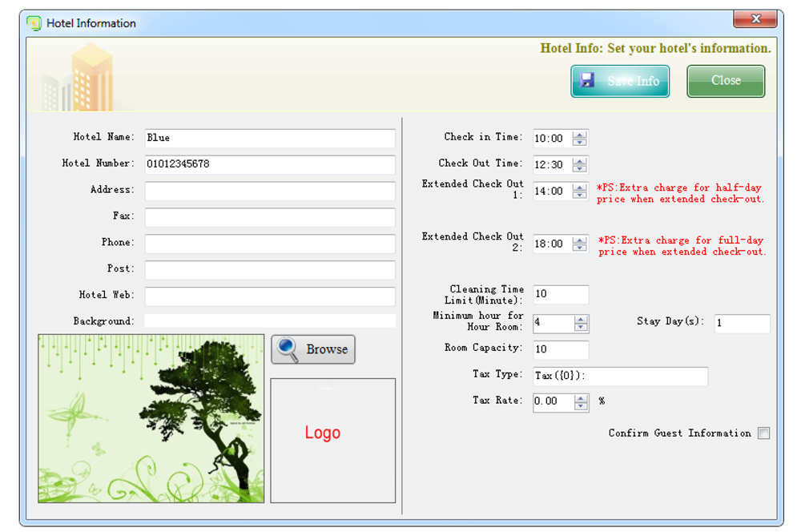This screenshot has width=801, height=532.
Task: Click the Check in Time spinner arrows
Action: click(581, 139)
